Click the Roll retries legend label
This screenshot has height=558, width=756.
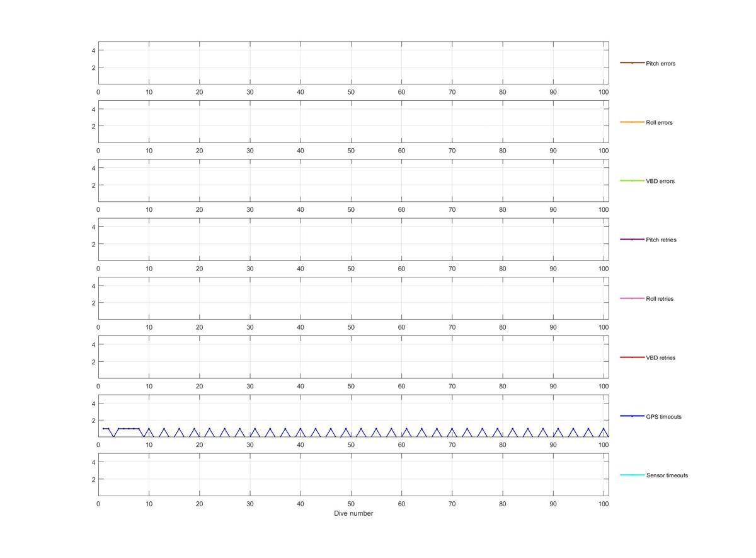coord(660,299)
